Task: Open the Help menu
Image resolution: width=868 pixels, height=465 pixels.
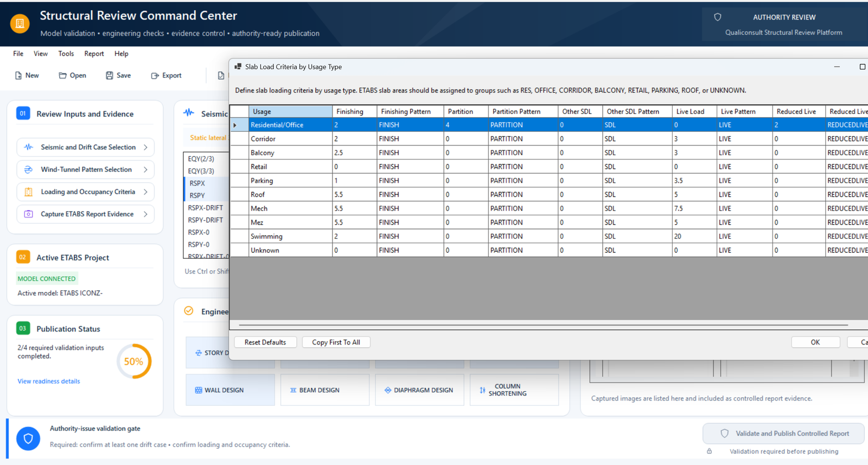Action: click(122, 54)
